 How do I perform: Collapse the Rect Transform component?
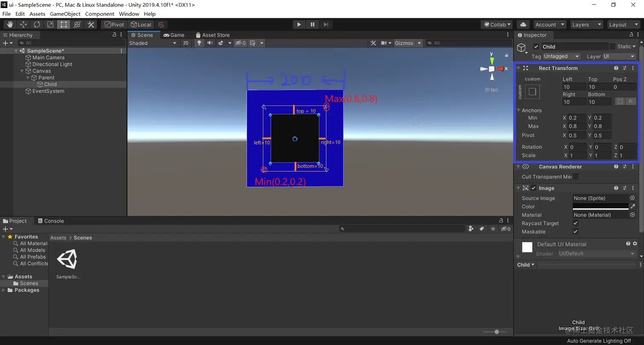[518, 68]
